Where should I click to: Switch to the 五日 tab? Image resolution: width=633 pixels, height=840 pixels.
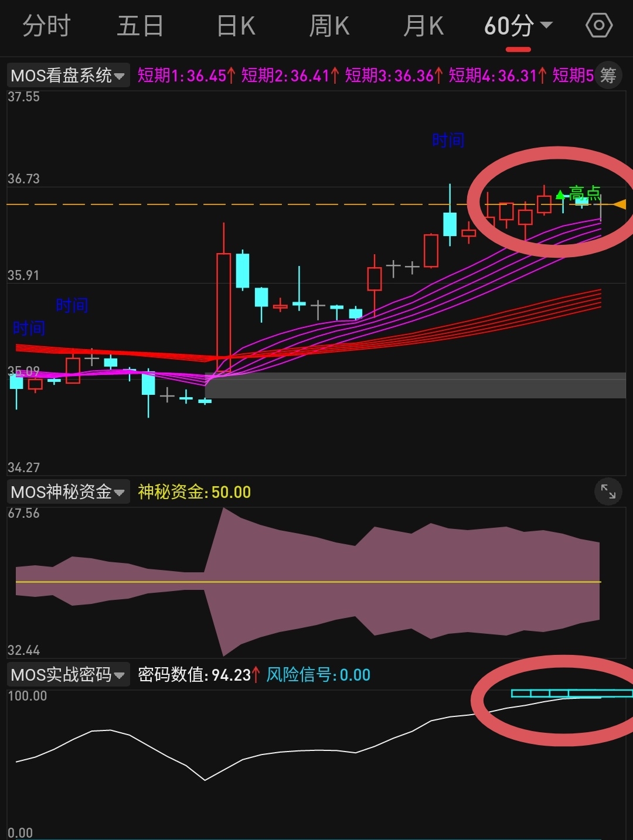click(x=140, y=26)
